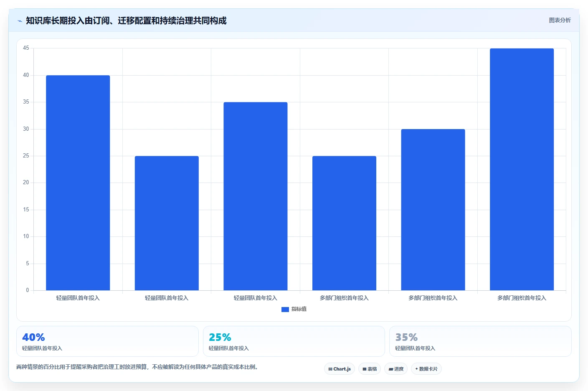This screenshot has width=588, height=391.
Task: Click the blue icon before the card title
Action: coord(20,21)
